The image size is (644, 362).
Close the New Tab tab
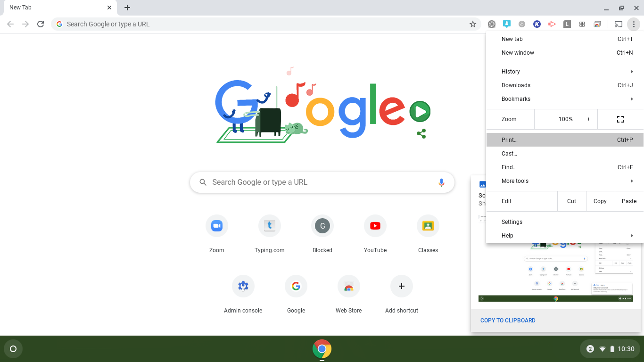coord(109,8)
